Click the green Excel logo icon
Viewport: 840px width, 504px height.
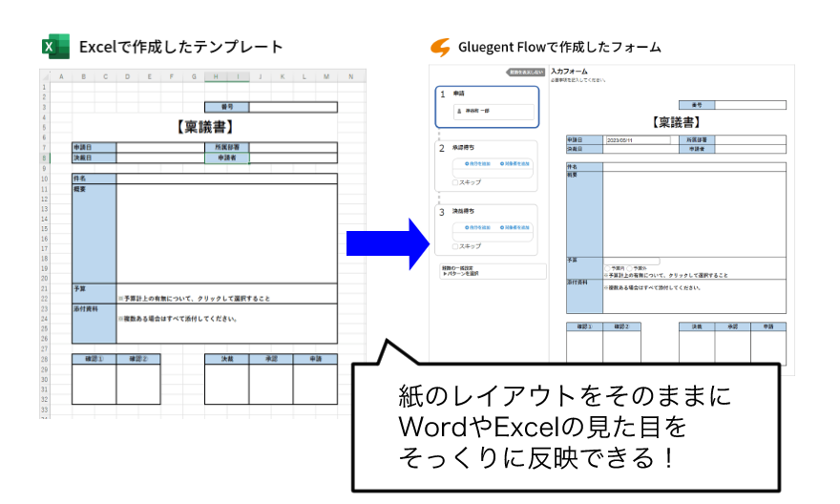tap(55, 47)
